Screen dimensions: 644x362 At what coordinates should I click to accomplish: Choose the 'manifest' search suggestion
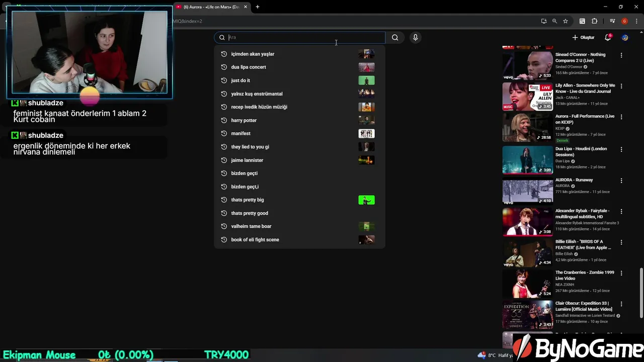pyautogui.click(x=299, y=133)
